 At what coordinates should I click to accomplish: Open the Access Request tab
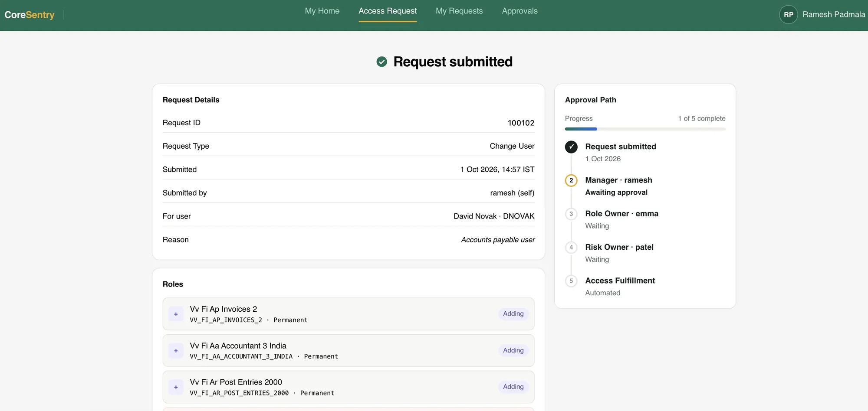388,11
